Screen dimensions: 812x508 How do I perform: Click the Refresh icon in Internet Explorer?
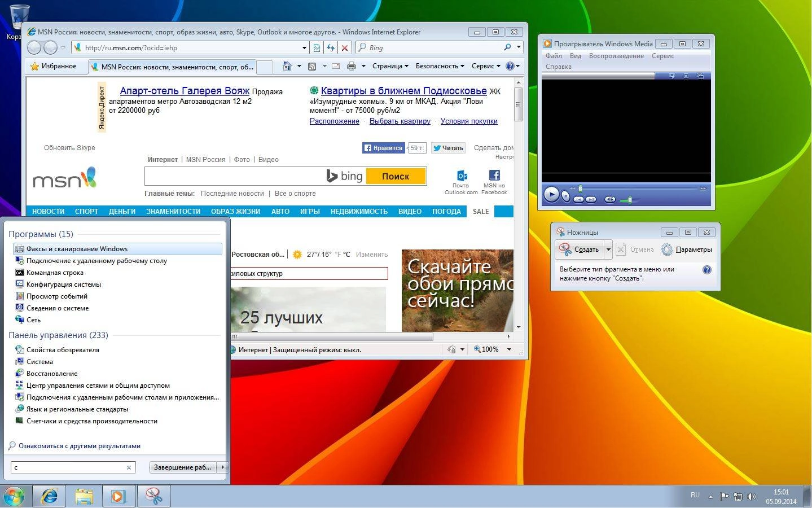(x=331, y=48)
